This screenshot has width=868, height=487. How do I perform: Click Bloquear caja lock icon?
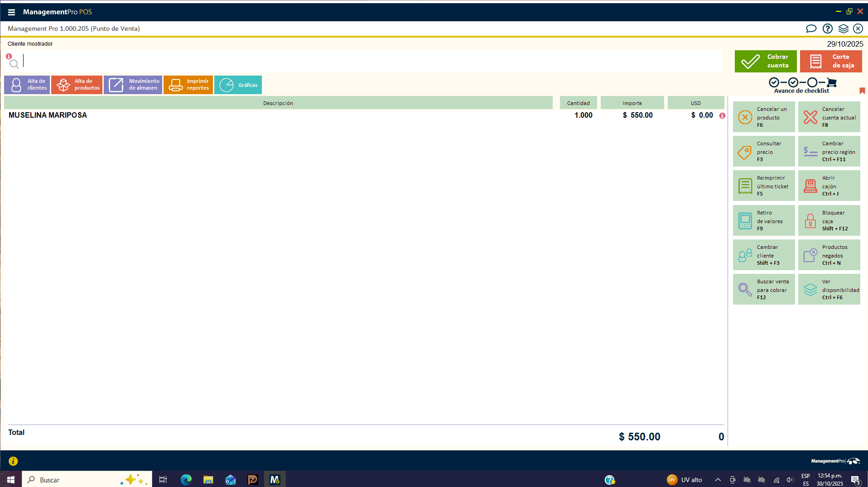810,220
